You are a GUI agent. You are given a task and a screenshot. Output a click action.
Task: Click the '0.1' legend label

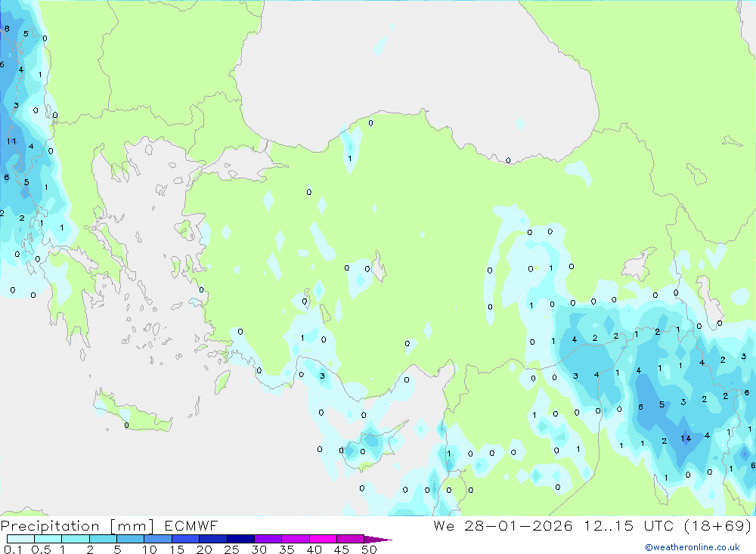(x=13, y=549)
